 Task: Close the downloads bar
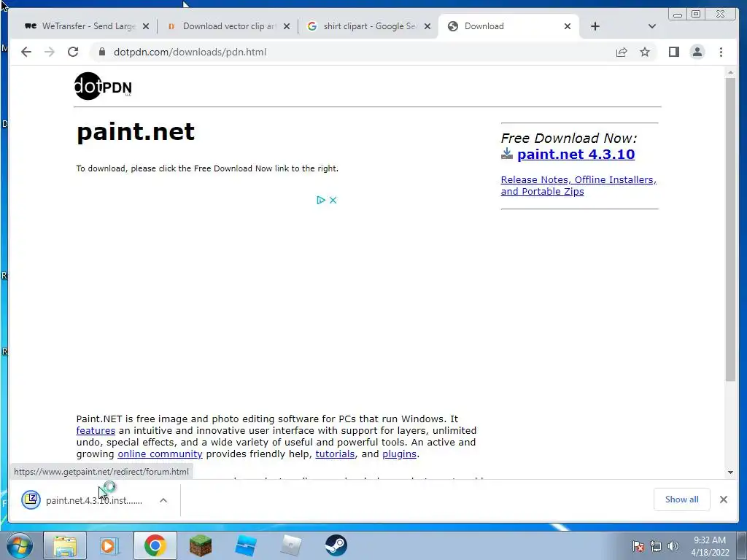724,499
